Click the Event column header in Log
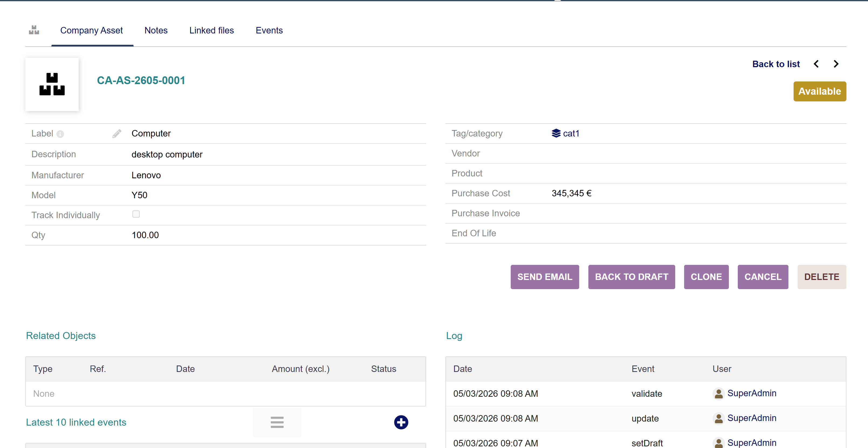This screenshot has width=868, height=448. [643, 369]
